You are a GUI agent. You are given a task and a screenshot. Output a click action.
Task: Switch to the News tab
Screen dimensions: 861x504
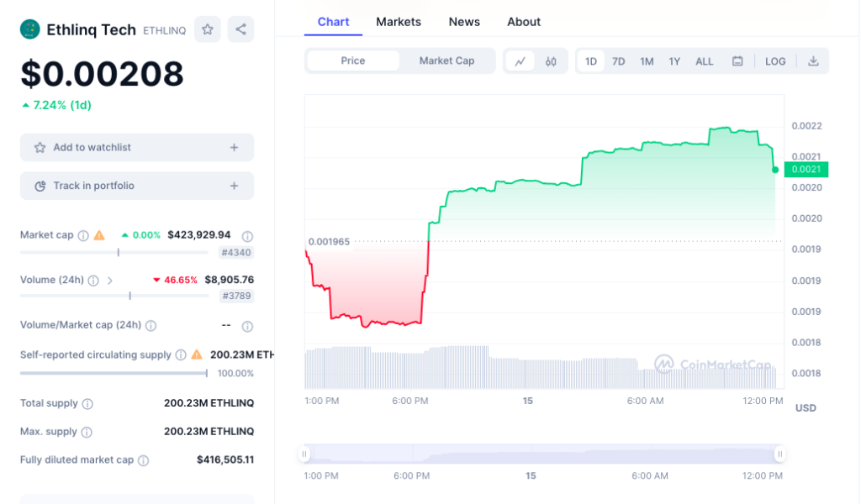(464, 22)
